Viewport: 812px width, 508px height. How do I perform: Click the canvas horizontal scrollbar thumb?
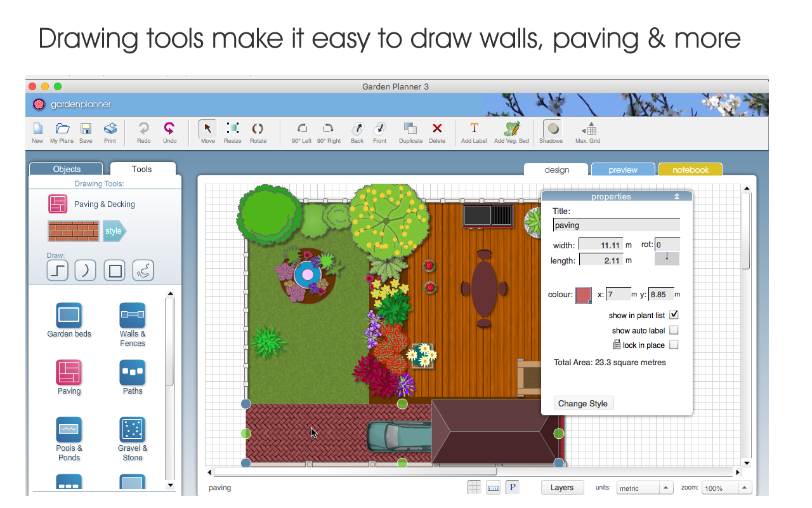(x=355, y=472)
